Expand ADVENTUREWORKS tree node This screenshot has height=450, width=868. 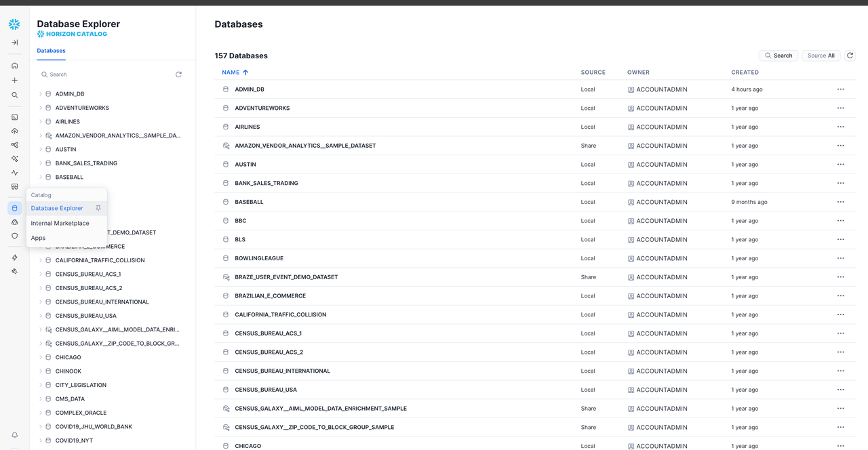click(41, 108)
